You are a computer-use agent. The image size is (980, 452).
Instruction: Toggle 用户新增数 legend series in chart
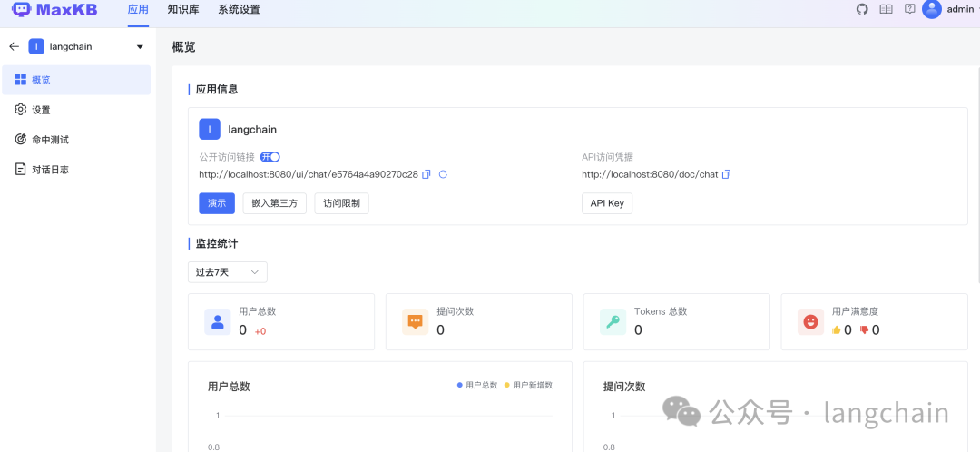point(529,385)
